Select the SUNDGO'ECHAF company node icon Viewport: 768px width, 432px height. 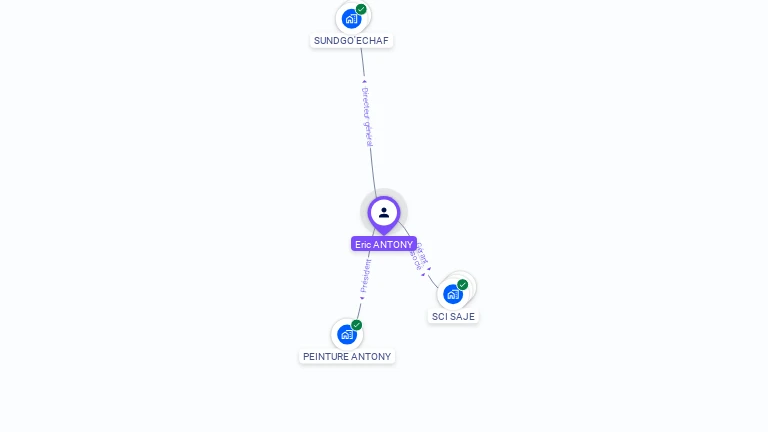point(351,19)
